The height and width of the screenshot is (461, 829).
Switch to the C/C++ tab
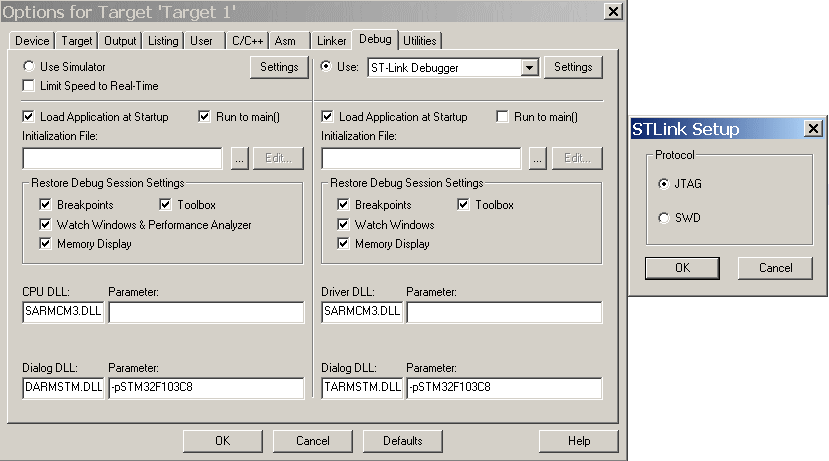click(247, 41)
